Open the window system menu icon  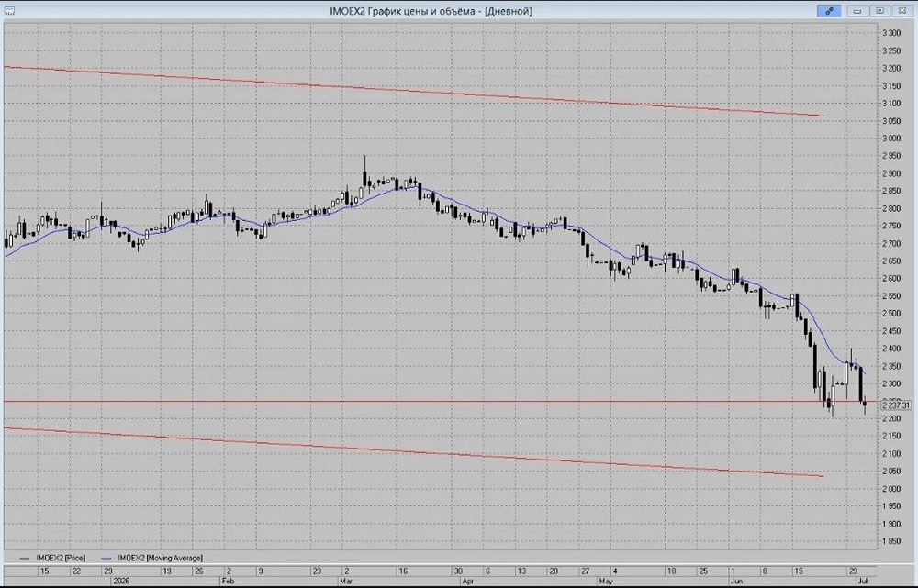9,10
